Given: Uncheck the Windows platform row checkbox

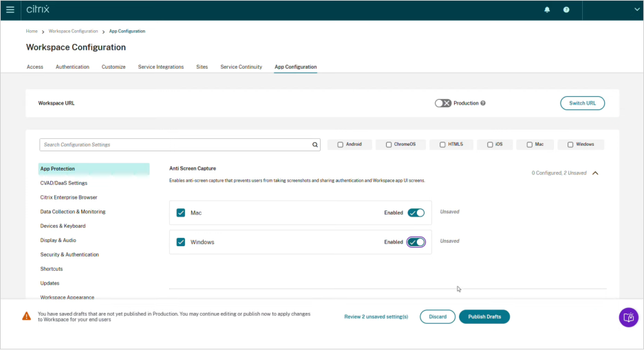Looking at the screenshot, I should pyautogui.click(x=181, y=242).
